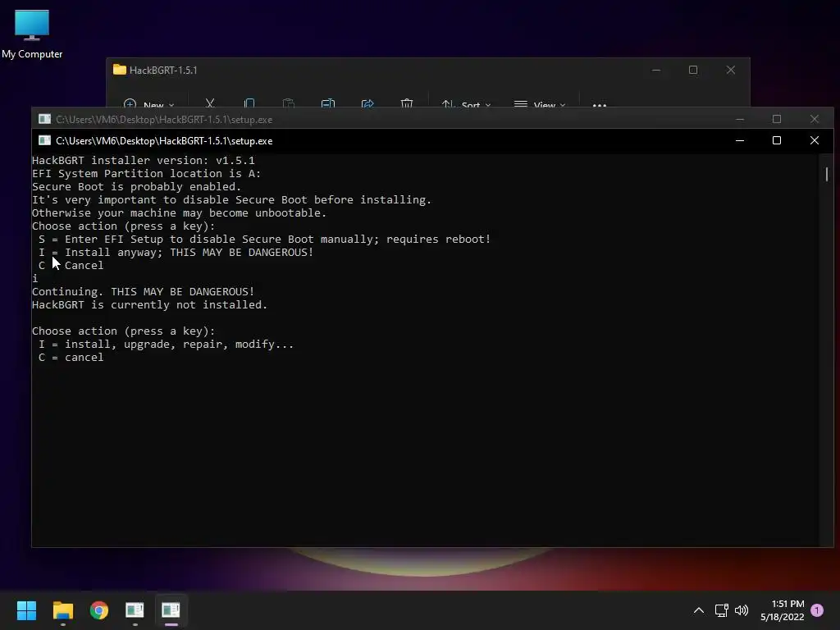This screenshot has width=840, height=630.
Task: Click the console vertical scrollbar thumb
Action: (827, 174)
